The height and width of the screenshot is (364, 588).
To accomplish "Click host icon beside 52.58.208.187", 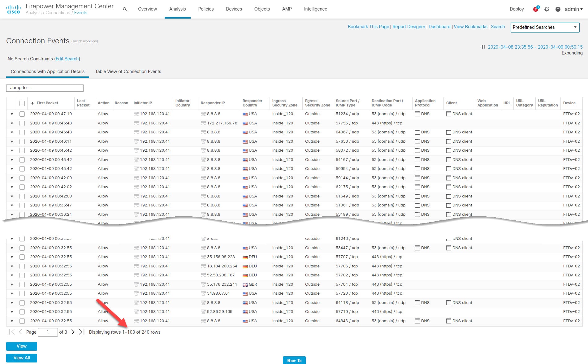I will [203, 275].
